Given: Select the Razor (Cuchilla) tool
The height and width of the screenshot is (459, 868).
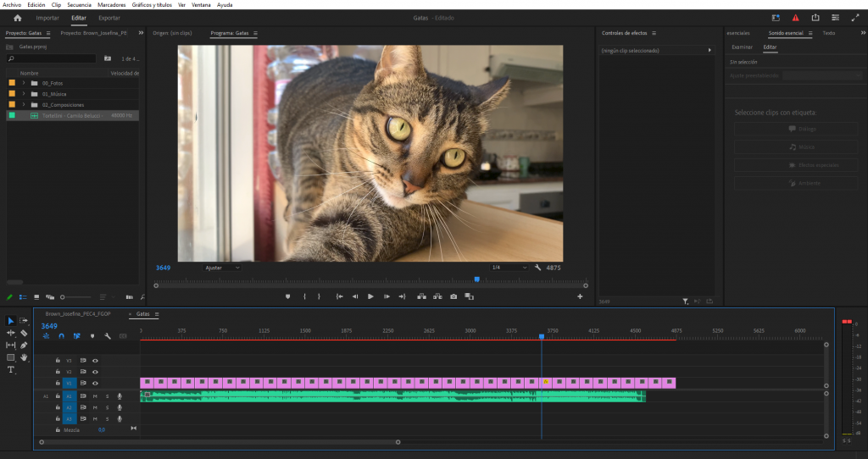Looking at the screenshot, I should (24, 333).
